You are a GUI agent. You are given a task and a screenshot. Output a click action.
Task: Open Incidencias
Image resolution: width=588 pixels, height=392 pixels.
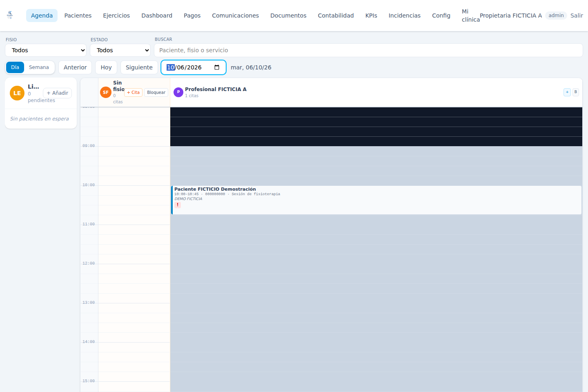pos(404,16)
